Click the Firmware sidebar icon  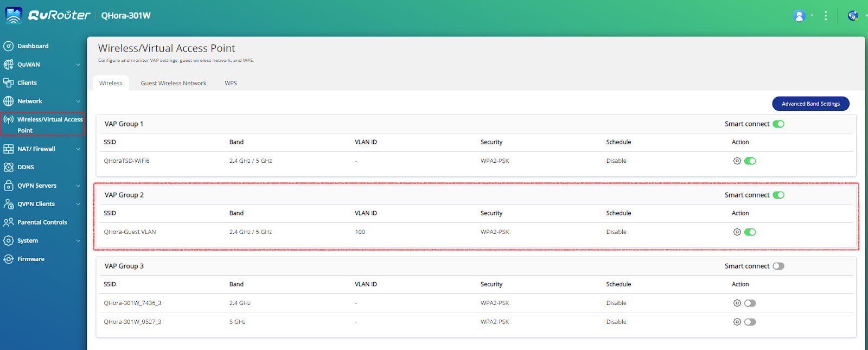point(9,259)
